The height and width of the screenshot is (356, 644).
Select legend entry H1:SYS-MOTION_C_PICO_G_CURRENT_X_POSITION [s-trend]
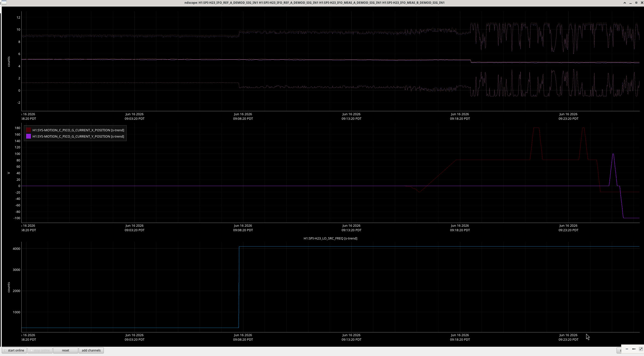coord(78,130)
